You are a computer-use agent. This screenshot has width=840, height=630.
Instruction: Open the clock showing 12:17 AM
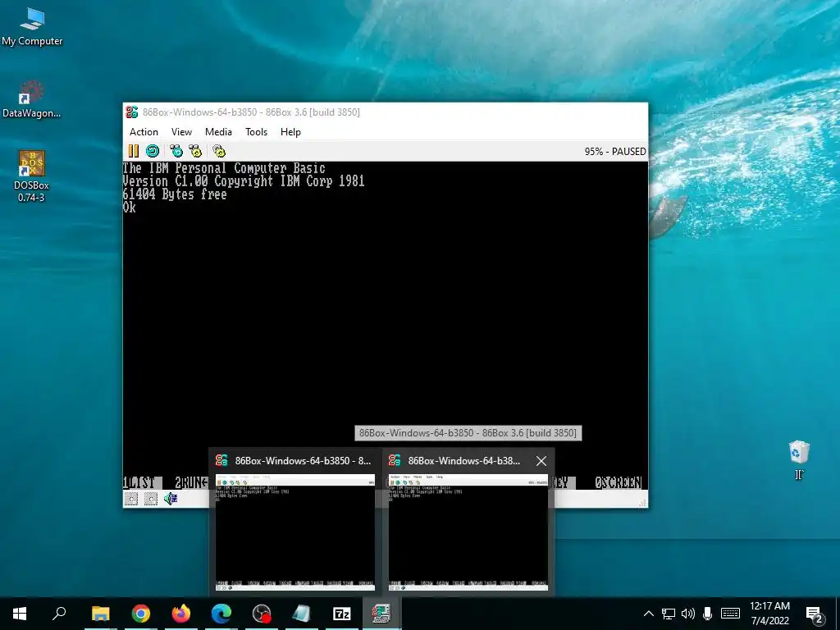pos(769,614)
